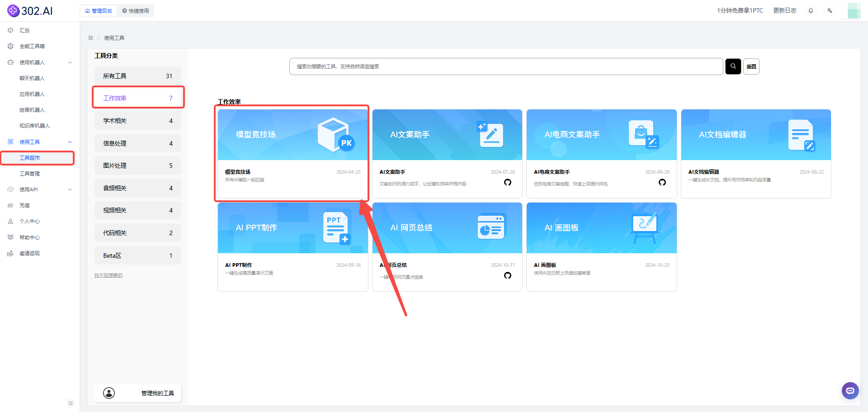Select the 工作效率 category
This screenshot has width=868, height=412.
(x=138, y=98)
